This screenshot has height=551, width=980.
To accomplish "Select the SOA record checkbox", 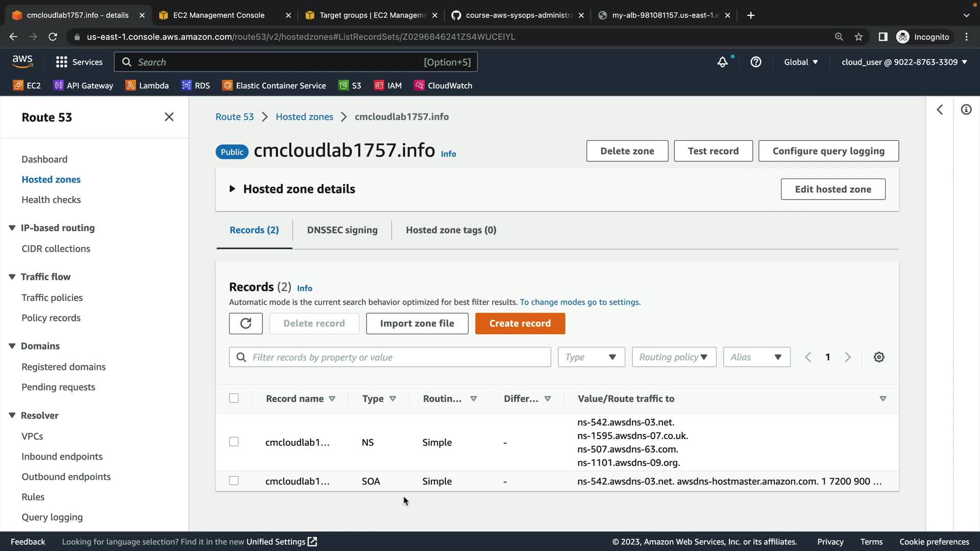I will coord(234,481).
